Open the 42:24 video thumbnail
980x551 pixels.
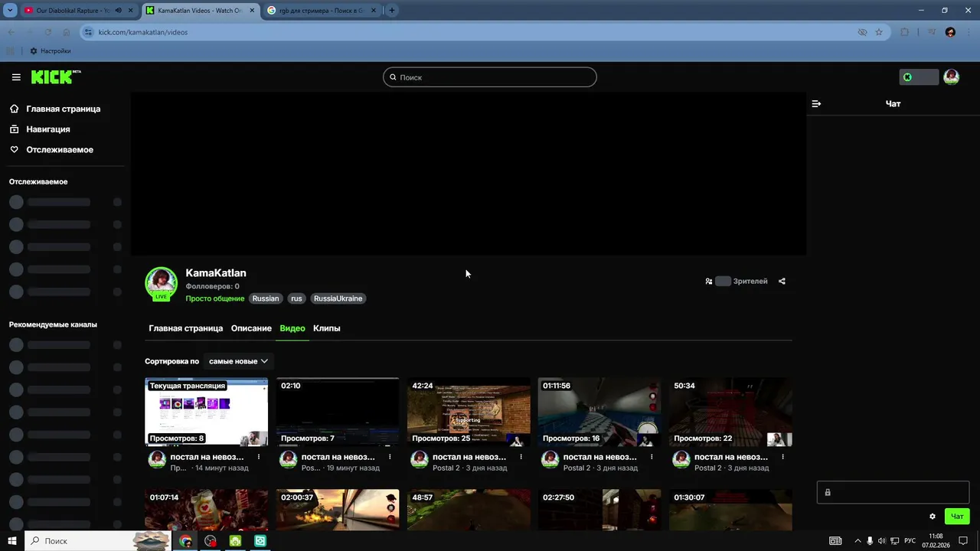coord(469,412)
